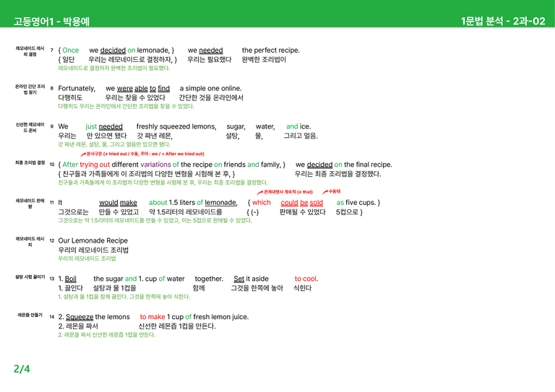Click the sidebar label 최종 조리법 결정

(x=30, y=162)
